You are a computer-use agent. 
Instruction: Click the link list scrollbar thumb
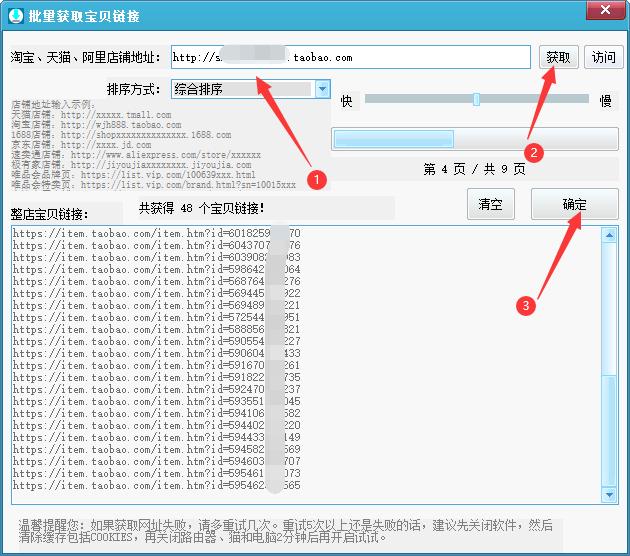pyautogui.click(x=609, y=430)
